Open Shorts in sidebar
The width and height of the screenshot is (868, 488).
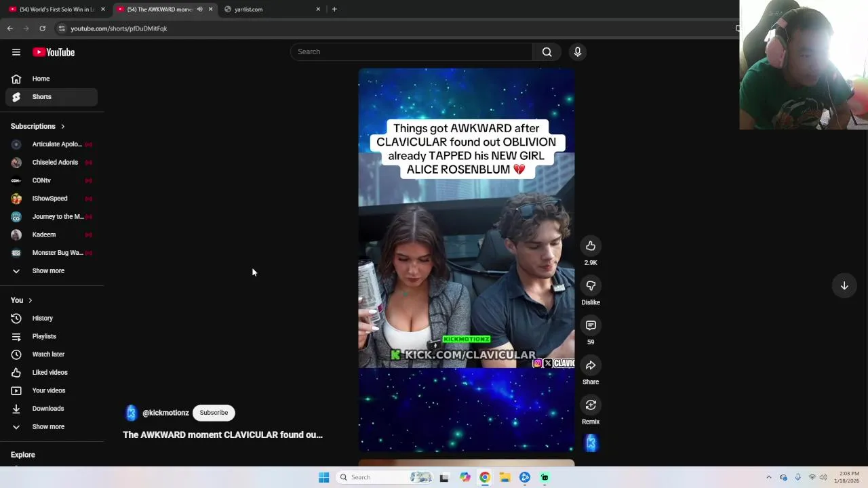click(52, 97)
